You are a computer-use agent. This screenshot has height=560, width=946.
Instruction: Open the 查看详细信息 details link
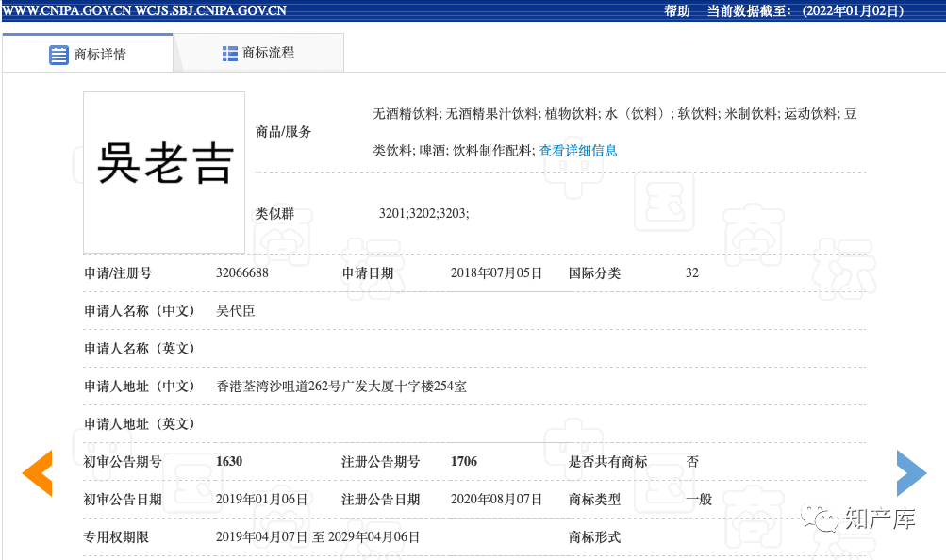(x=576, y=150)
